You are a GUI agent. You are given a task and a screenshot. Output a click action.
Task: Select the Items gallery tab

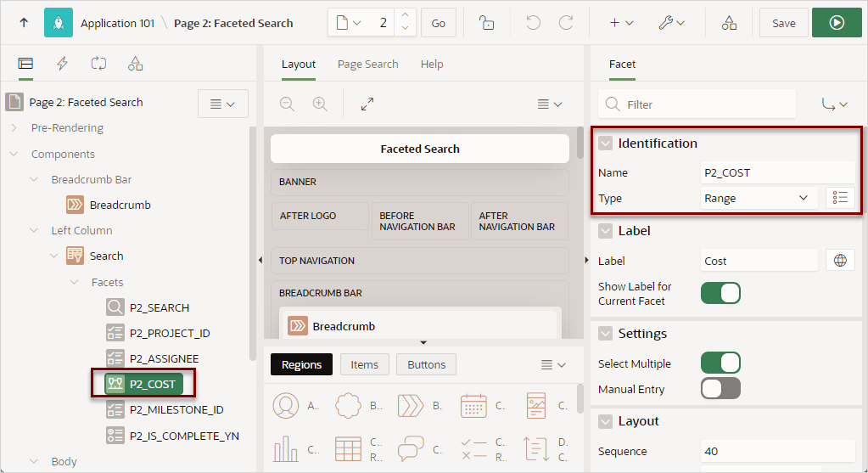click(364, 364)
